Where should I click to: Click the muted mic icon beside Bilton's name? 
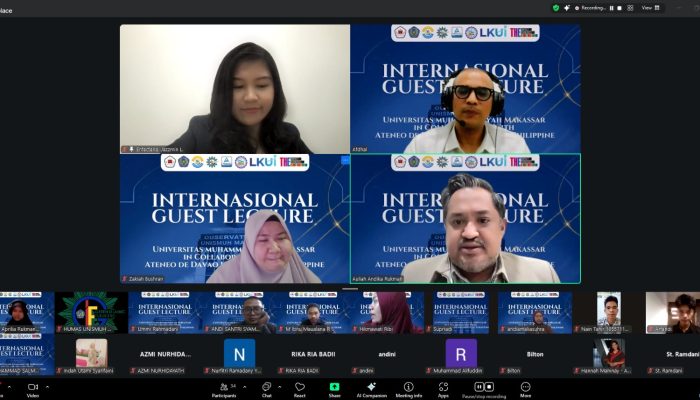[x=503, y=371]
